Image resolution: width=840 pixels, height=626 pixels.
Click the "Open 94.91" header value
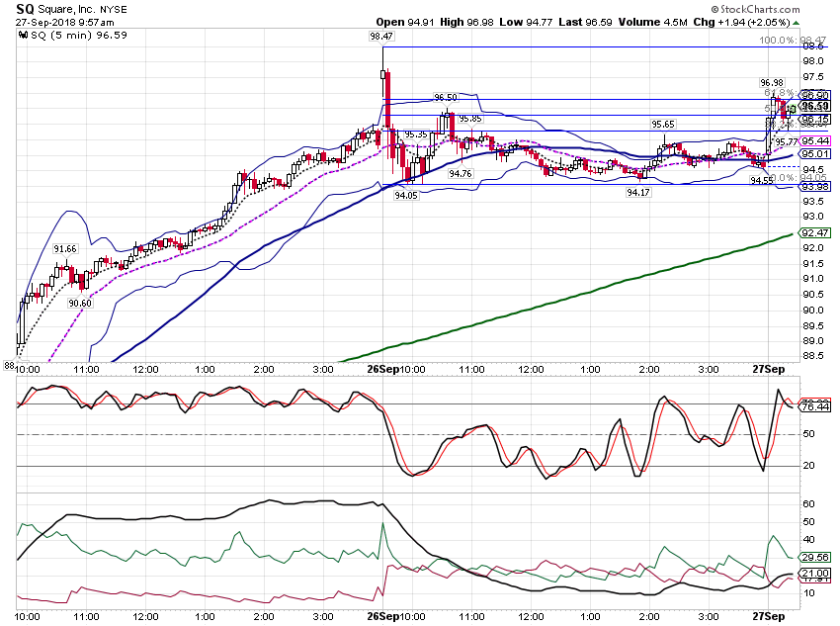click(x=405, y=22)
